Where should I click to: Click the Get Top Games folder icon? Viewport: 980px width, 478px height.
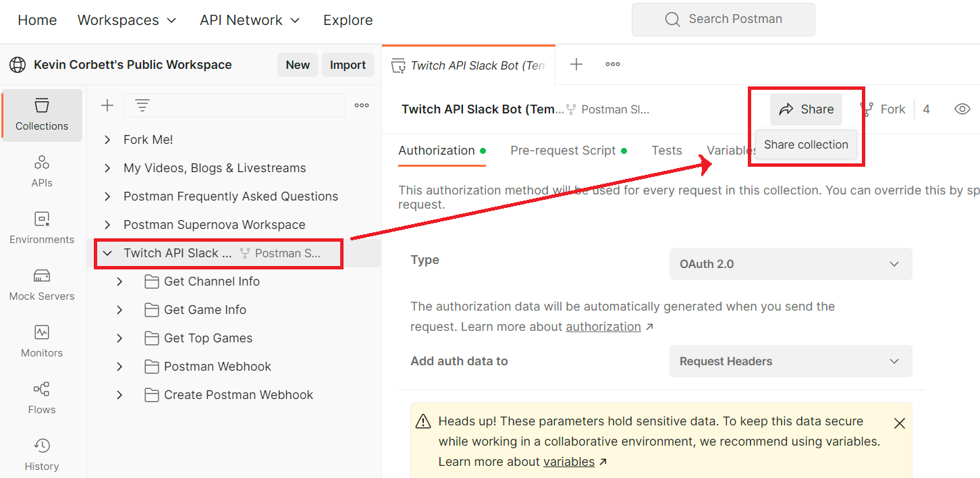[x=152, y=338]
